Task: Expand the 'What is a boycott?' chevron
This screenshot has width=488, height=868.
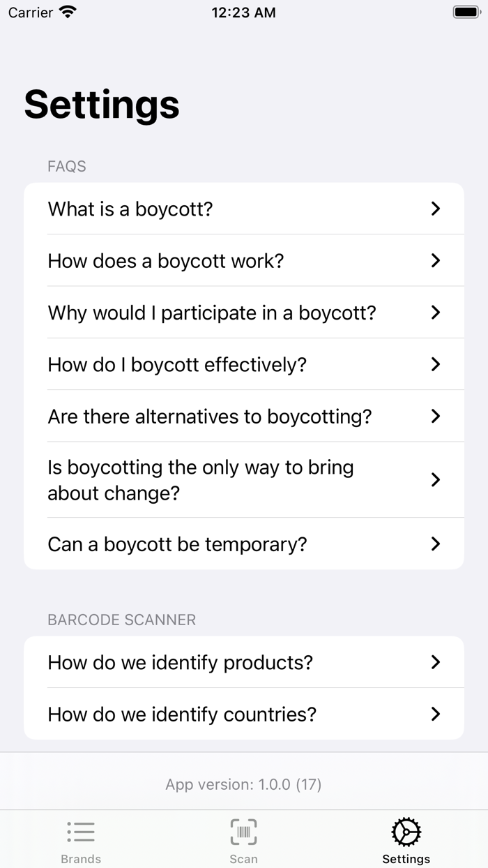Action: click(x=436, y=209)
